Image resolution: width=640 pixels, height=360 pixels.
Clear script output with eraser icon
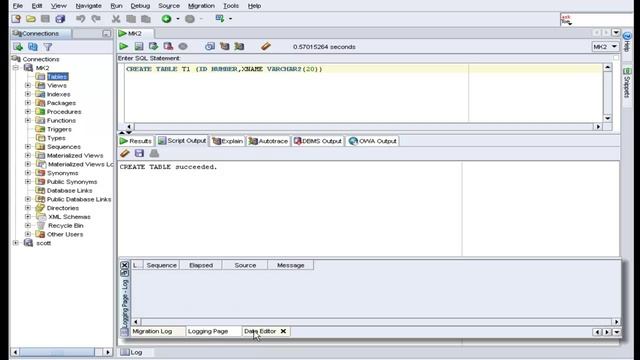click(x=124, y=153)
